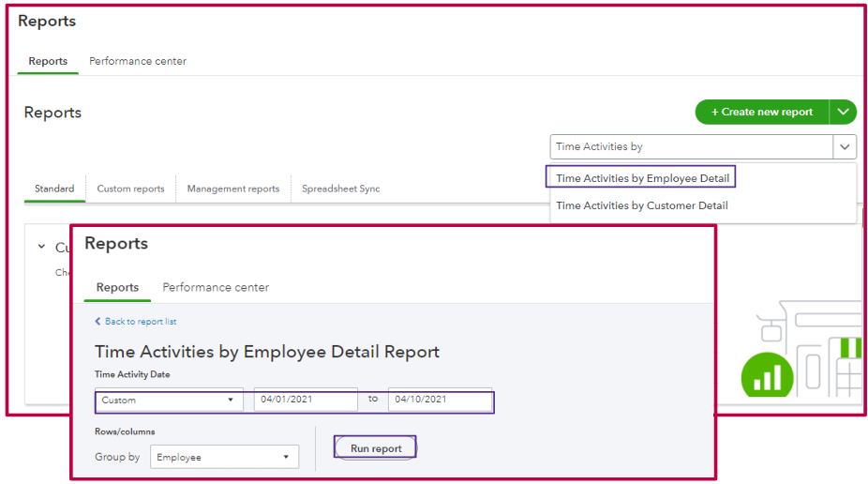Click the start date field 04/01/2021
The height and width of the screenshot is (484, 868).
tap(306, 401)
